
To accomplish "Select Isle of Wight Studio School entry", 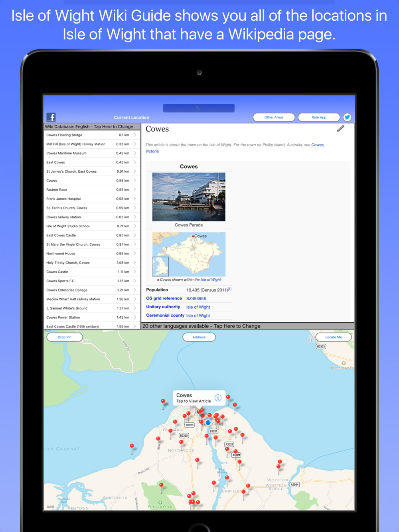I will click(92, 226).
